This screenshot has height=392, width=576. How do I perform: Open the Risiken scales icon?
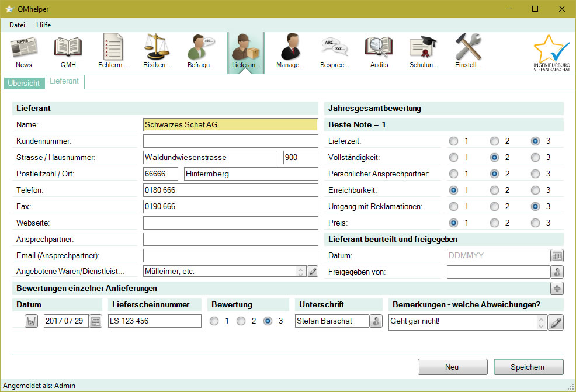tap(157, 52)
